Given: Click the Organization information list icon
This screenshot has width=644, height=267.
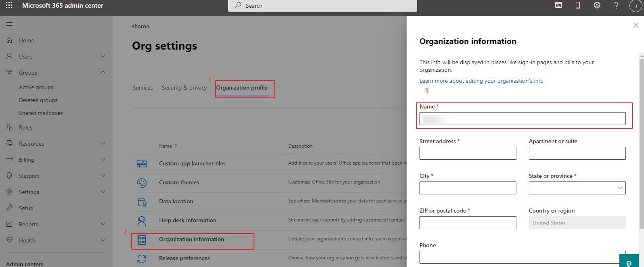Looking at the screenshot, I should 142,240.
